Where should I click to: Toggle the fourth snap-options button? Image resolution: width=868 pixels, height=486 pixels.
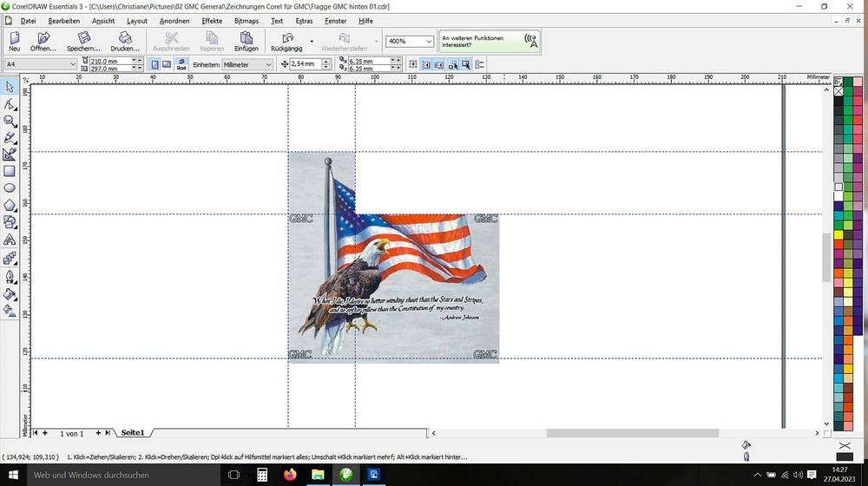(453, 65)
